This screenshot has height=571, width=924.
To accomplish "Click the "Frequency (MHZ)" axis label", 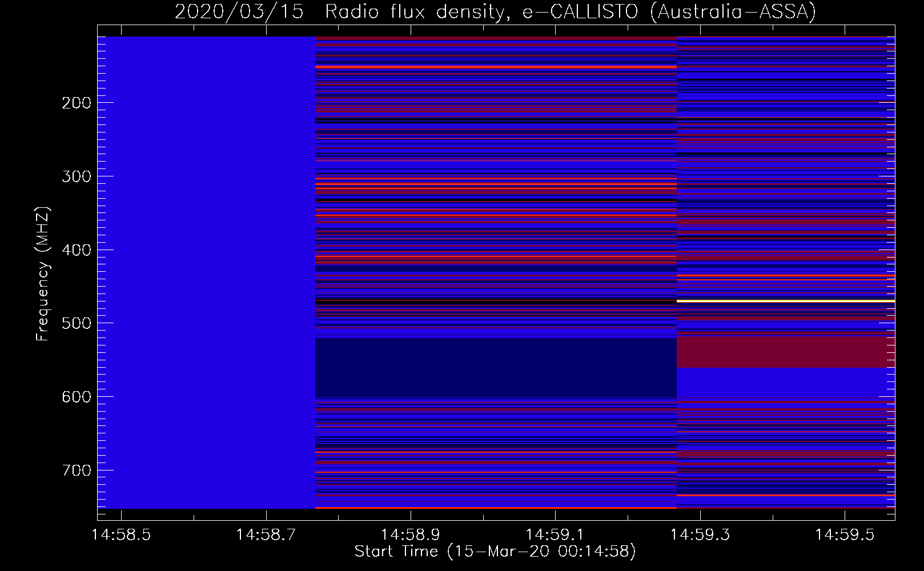I will click(x=42, y=274).
